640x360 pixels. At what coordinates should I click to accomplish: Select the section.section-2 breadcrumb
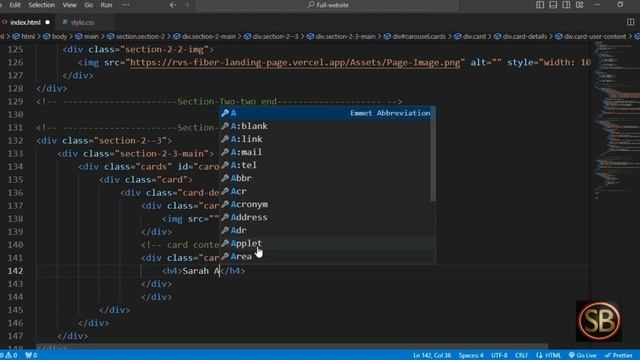pos(136,36)
